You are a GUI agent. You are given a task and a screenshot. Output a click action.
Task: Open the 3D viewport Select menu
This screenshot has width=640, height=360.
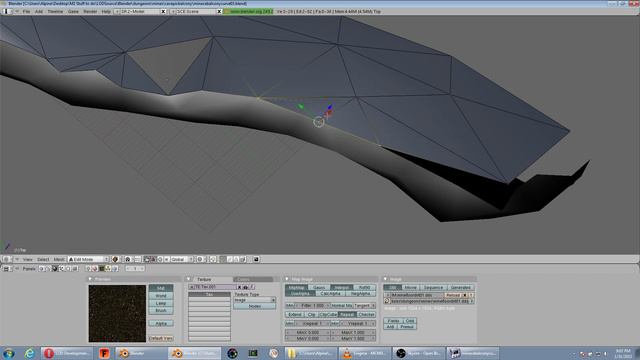tap(43, 259)
